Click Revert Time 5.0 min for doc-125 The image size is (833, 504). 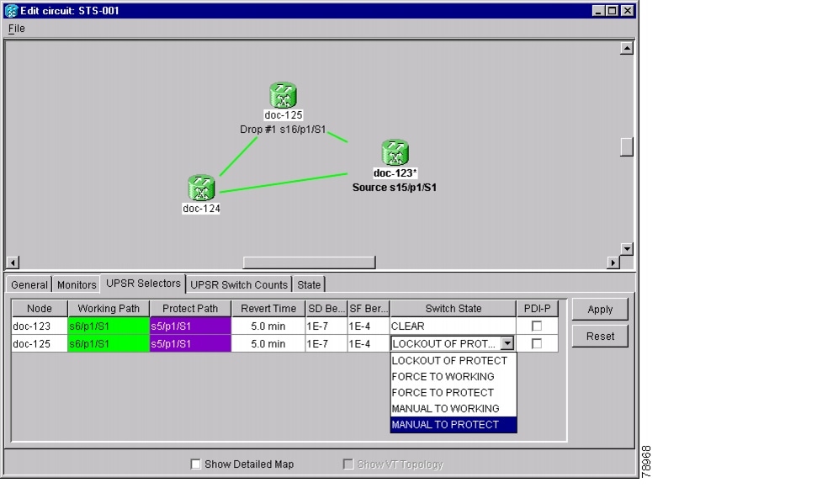coord(268,343)
